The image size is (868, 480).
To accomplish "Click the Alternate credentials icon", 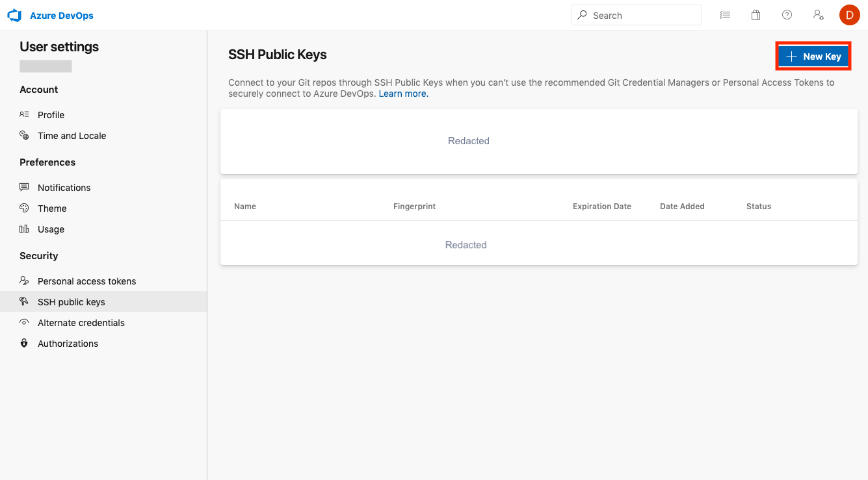I will (x=24, y=322).
